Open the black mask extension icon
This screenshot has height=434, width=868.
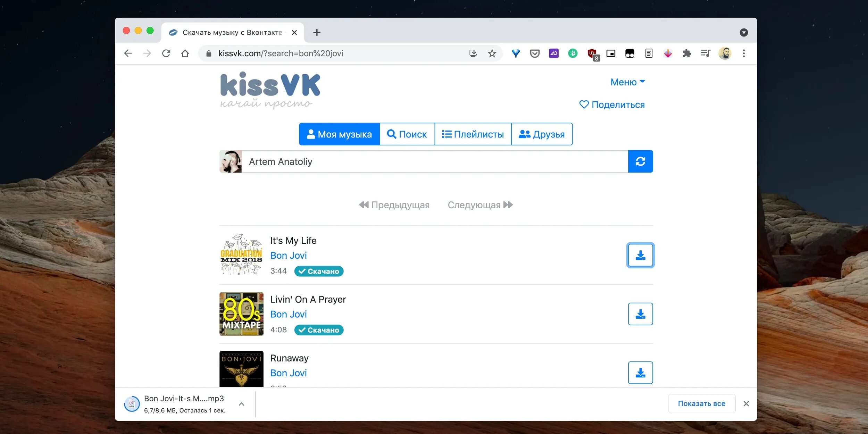630,53
